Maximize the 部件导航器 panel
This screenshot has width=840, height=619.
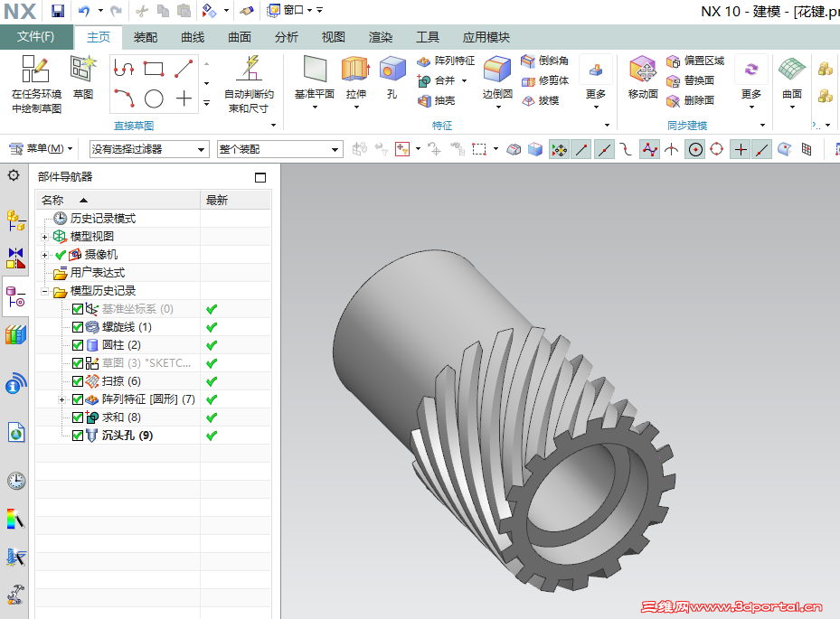260,177
